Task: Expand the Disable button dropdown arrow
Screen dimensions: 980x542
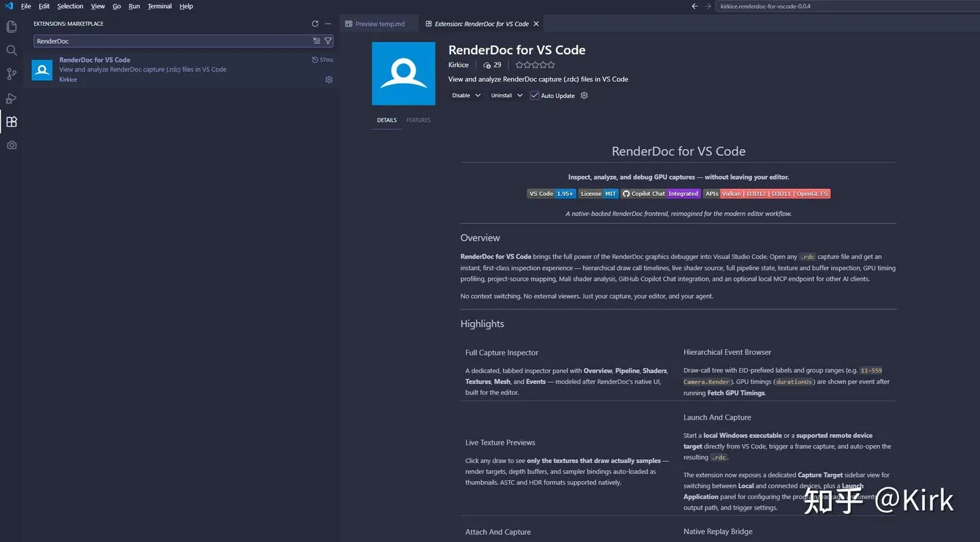Action: pyautogui.click(x=478, y=96)
